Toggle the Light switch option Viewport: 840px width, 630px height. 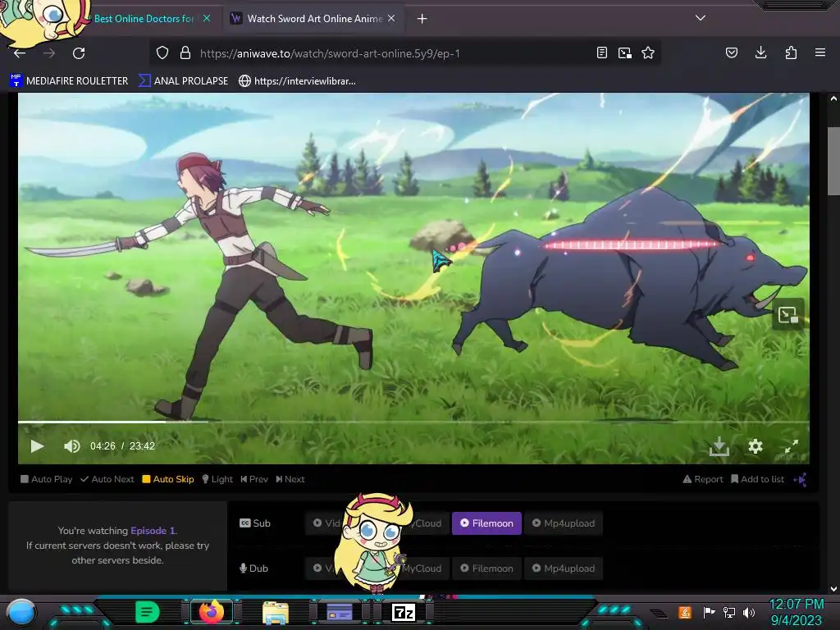(x=217, y=479)
